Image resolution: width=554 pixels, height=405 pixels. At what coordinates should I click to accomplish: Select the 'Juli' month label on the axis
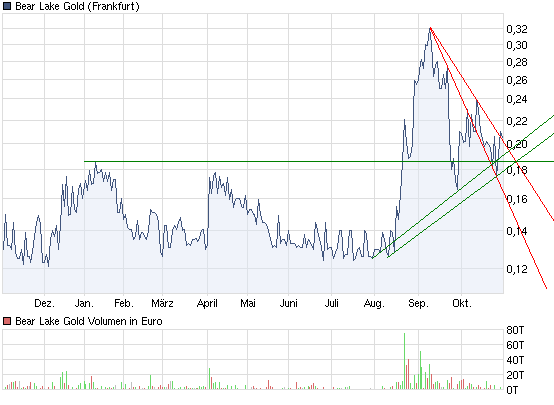point(332,303)
